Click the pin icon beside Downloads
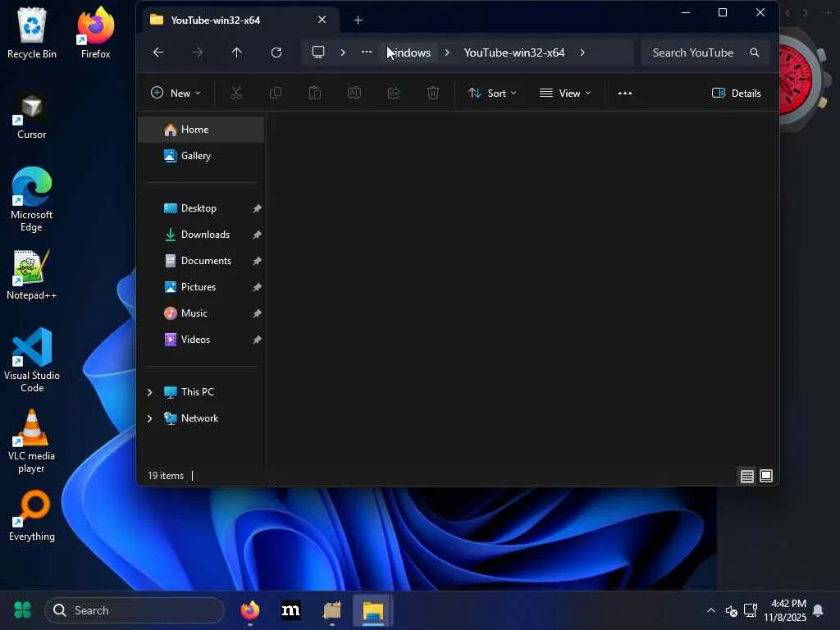This screenshot has height=630, width=840. tap(257, 235)
